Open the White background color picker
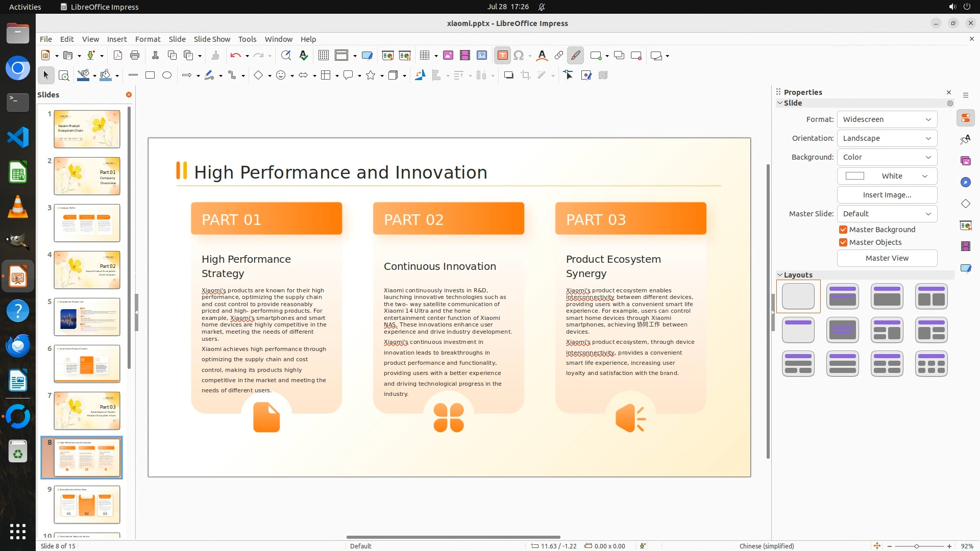980x551 pixels. tap(887, 176)
